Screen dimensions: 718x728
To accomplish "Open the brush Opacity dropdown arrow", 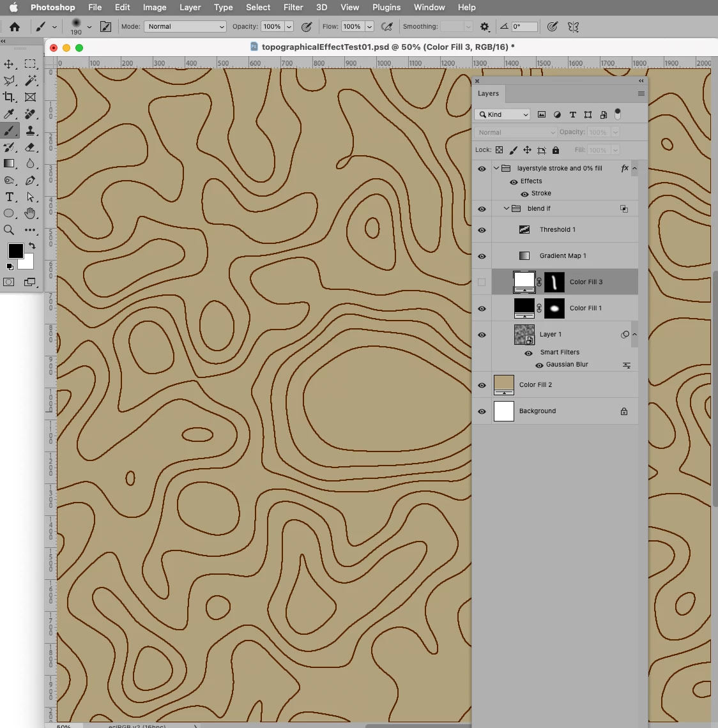I will 289,26.
